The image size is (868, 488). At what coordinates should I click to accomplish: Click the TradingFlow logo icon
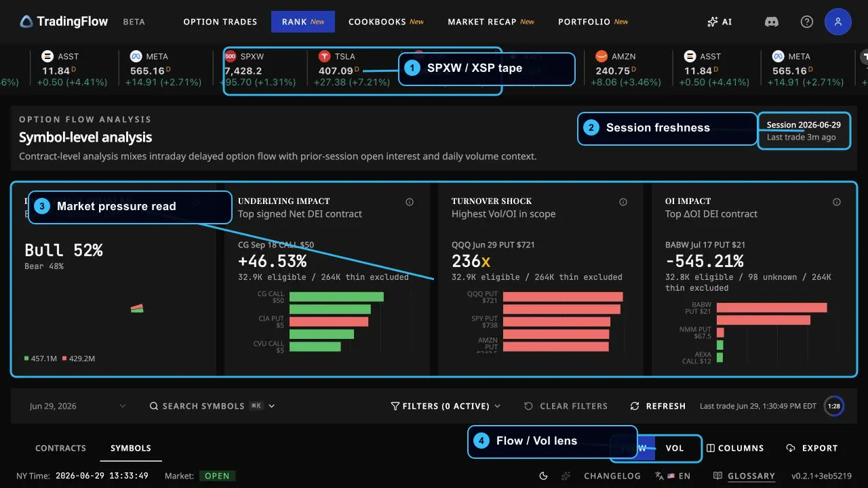pos(26,22)
